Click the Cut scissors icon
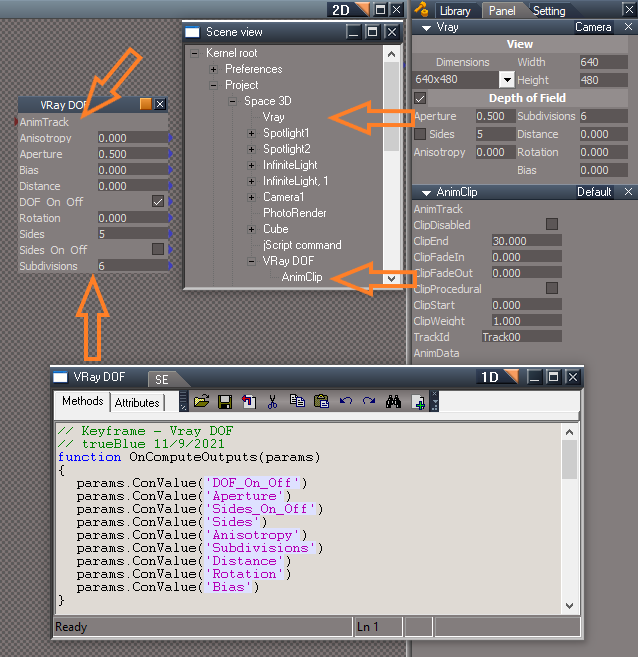Screen dimensions: 638x657 [272, 402]
